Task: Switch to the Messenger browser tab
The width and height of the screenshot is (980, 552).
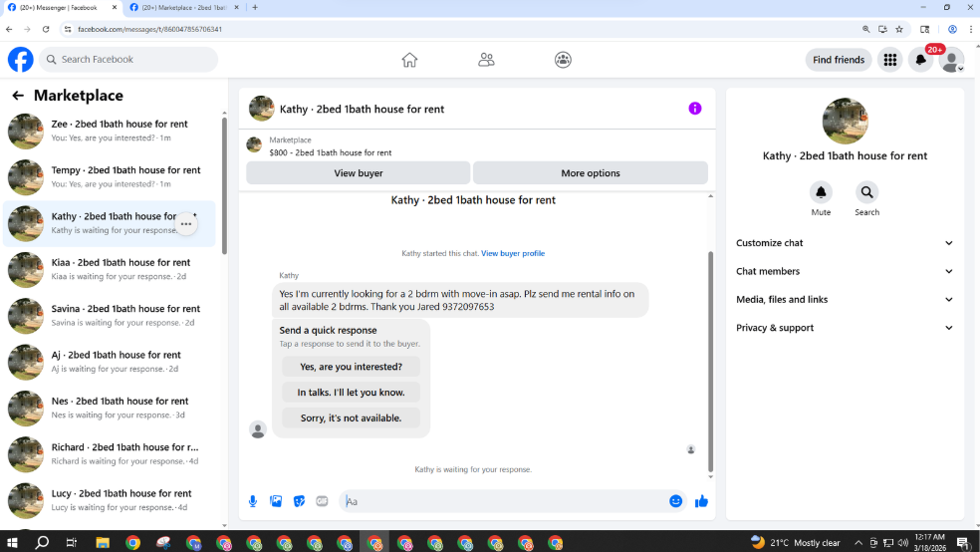Action: 61,8
